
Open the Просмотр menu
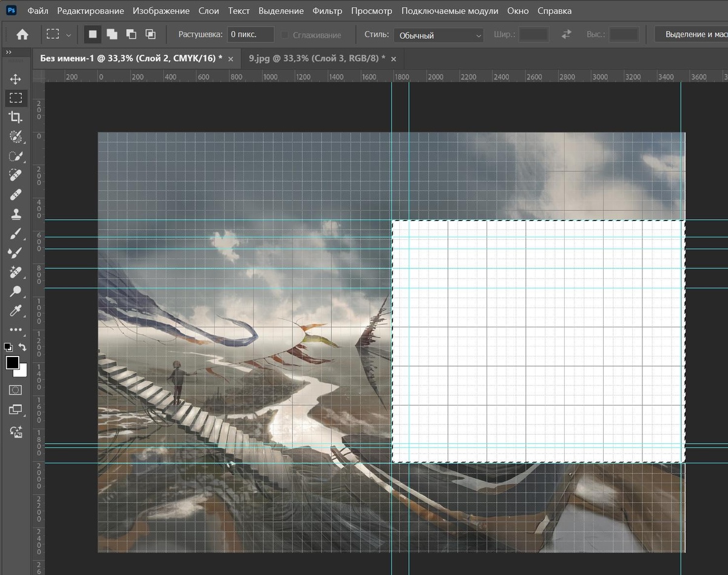click(372, 11)
